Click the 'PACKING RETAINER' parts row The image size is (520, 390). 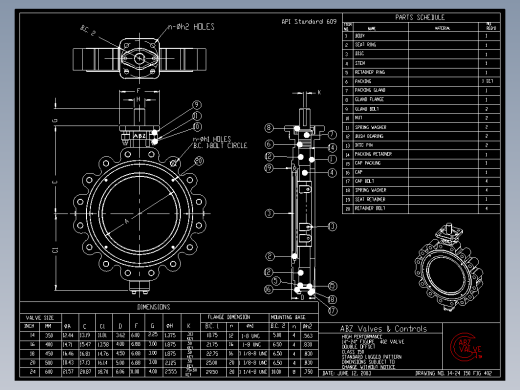(x=421, y=154)
